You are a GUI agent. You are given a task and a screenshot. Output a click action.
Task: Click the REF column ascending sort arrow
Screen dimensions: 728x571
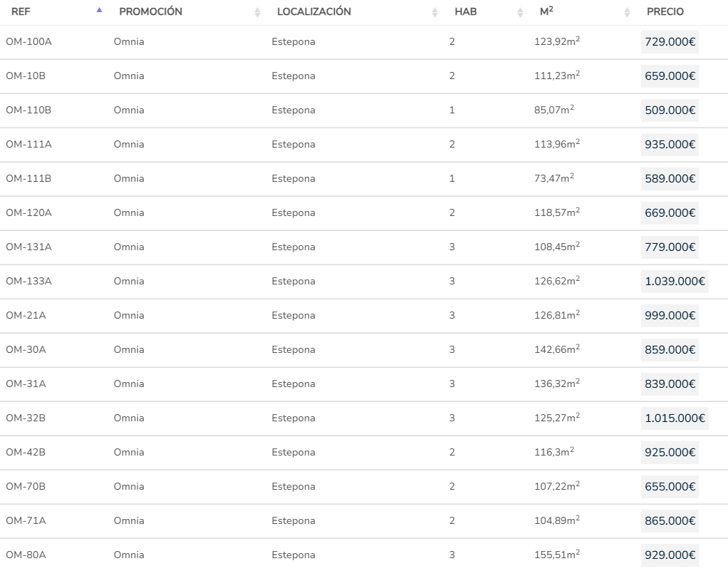(x=99, y=10)
